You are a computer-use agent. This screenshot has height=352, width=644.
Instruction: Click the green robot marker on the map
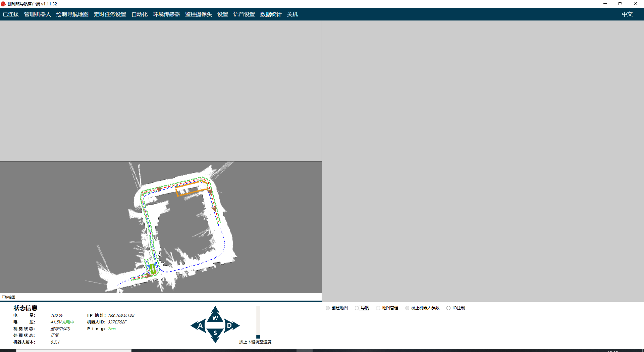pos(153,268)
